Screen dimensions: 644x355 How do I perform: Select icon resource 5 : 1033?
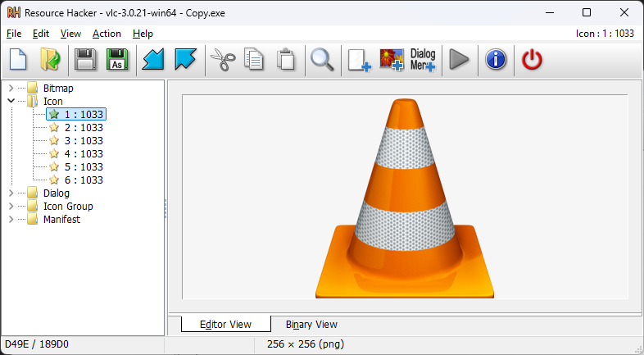pyautogui.click(x=84, y=166)
